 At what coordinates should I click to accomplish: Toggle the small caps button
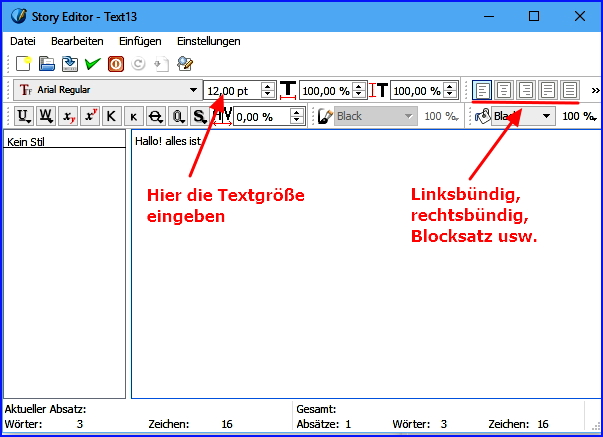click(133, 116)
